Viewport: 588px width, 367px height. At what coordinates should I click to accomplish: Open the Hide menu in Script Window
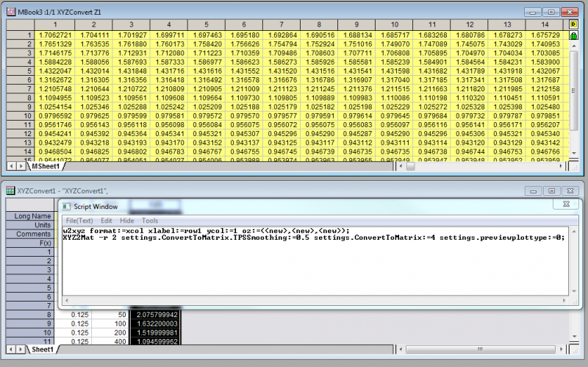point(126,221)
